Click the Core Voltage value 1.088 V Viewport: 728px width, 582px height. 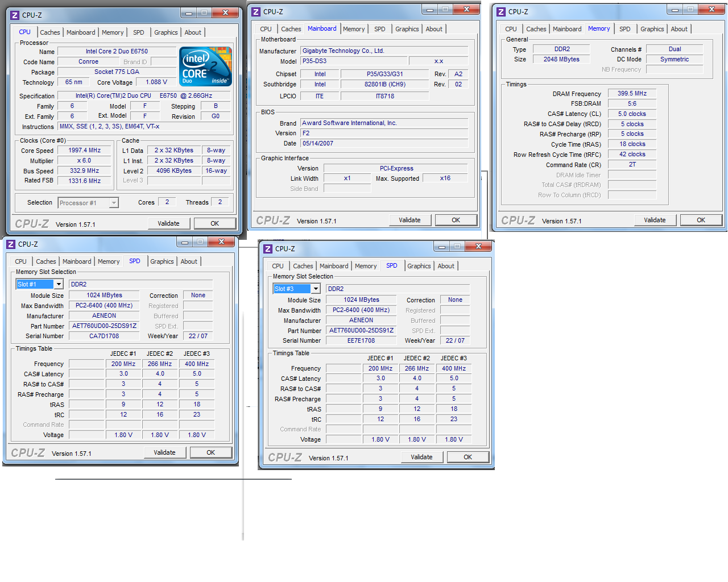click(x=156, y=82)
